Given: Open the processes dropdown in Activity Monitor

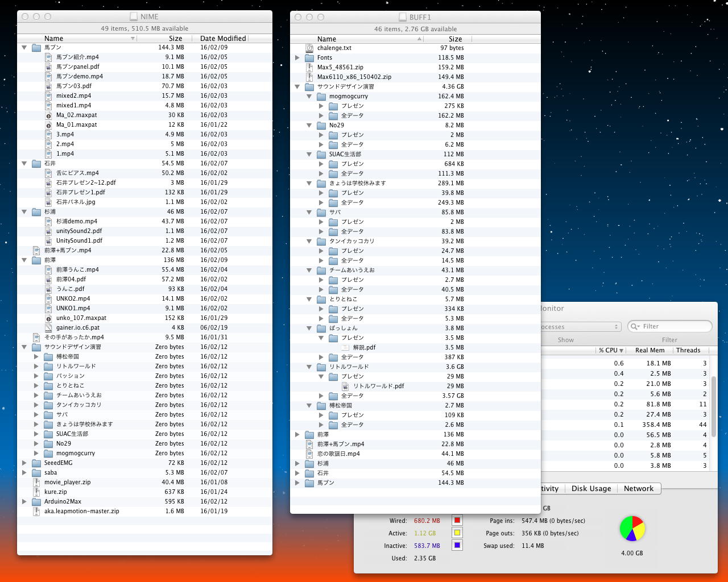Looking at the screenshot, I should [580, 327].
